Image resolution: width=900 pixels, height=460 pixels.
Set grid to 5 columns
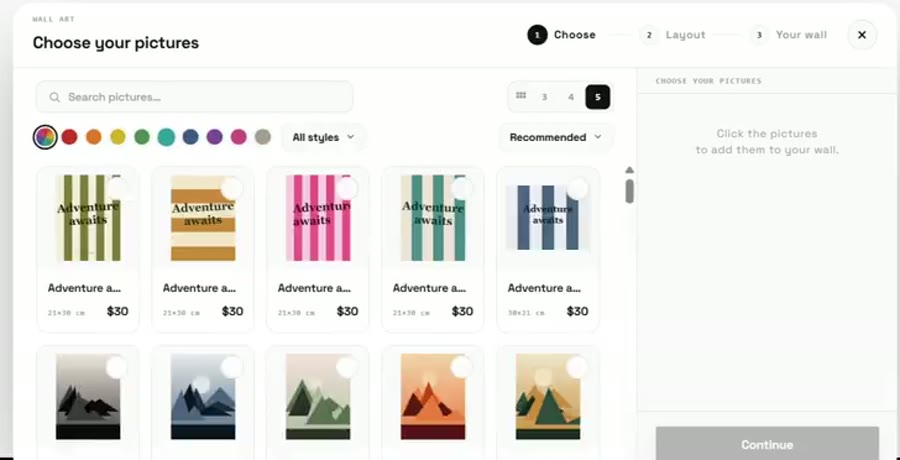[598, 97]
